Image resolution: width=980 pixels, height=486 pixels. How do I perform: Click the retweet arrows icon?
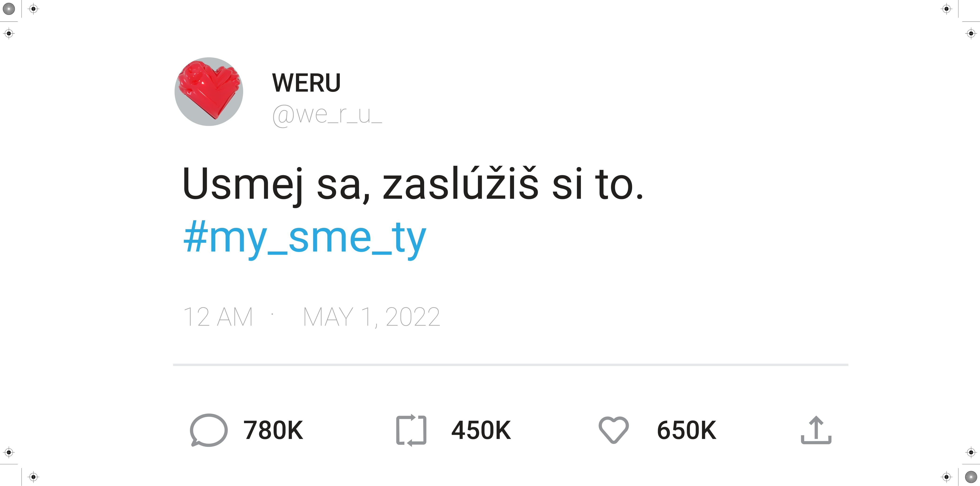411,430
